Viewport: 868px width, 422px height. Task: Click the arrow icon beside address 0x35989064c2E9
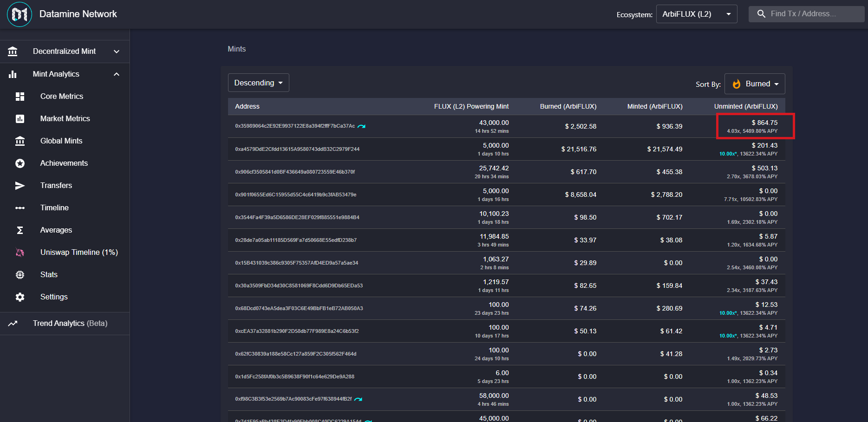coord(361,126)
